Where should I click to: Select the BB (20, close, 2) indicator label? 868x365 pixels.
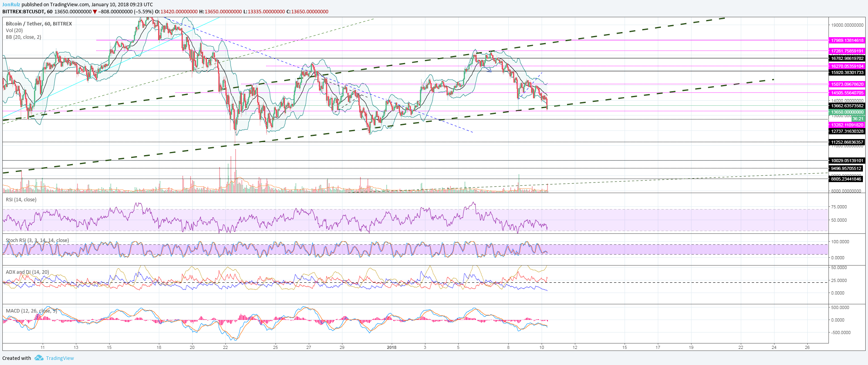(x=23, y=37)
